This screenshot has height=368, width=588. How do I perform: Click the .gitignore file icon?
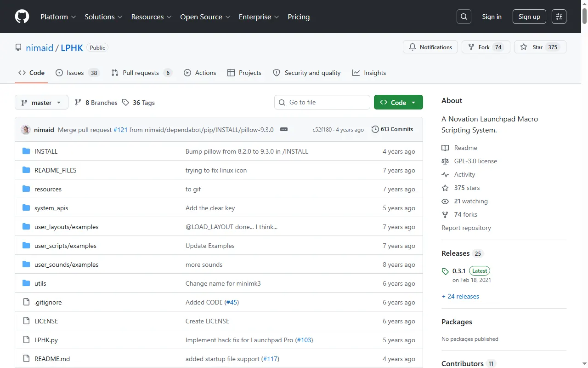(26, 302)
